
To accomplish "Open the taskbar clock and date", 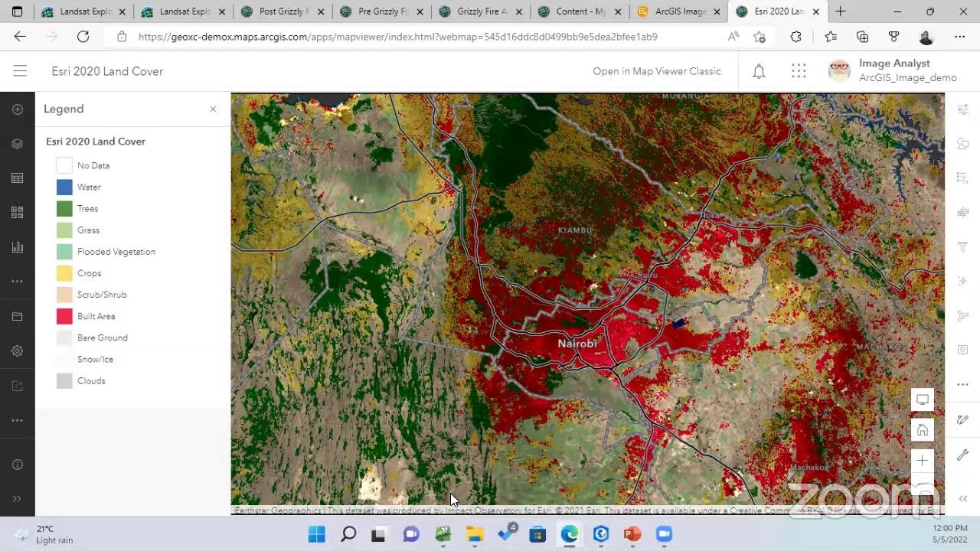I will pos(950,534).
